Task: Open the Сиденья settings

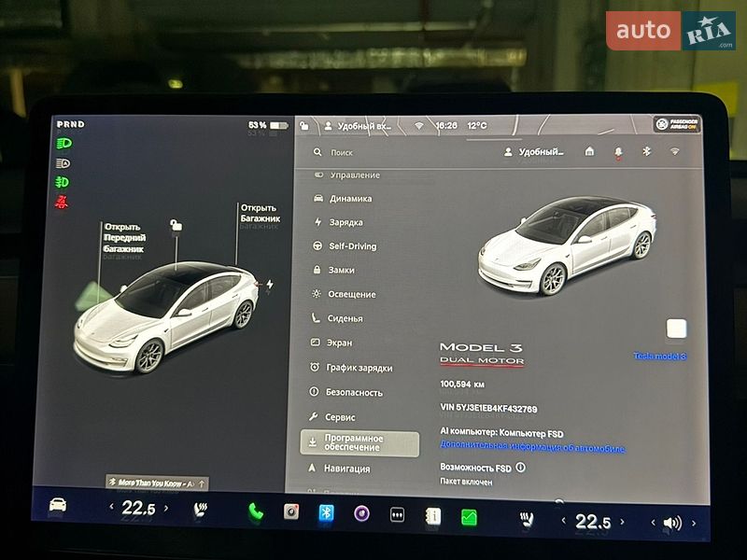Action: click(x=337, y=318)
